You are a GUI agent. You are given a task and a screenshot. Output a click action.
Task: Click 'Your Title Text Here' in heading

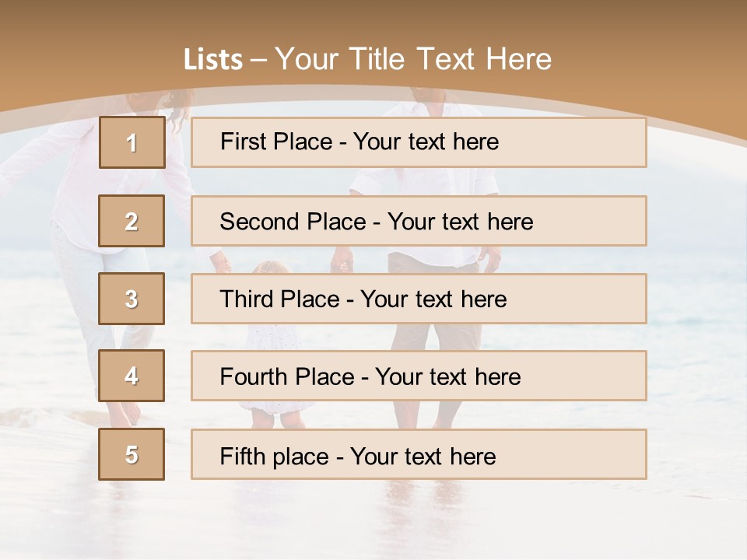(x=413, y=59)
